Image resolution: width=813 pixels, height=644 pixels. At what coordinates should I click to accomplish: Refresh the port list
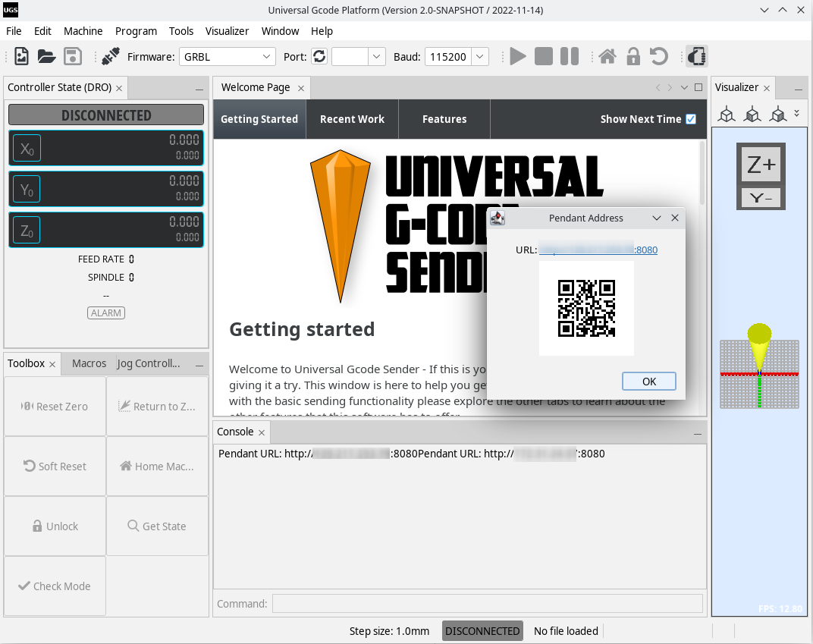point(319,55)
